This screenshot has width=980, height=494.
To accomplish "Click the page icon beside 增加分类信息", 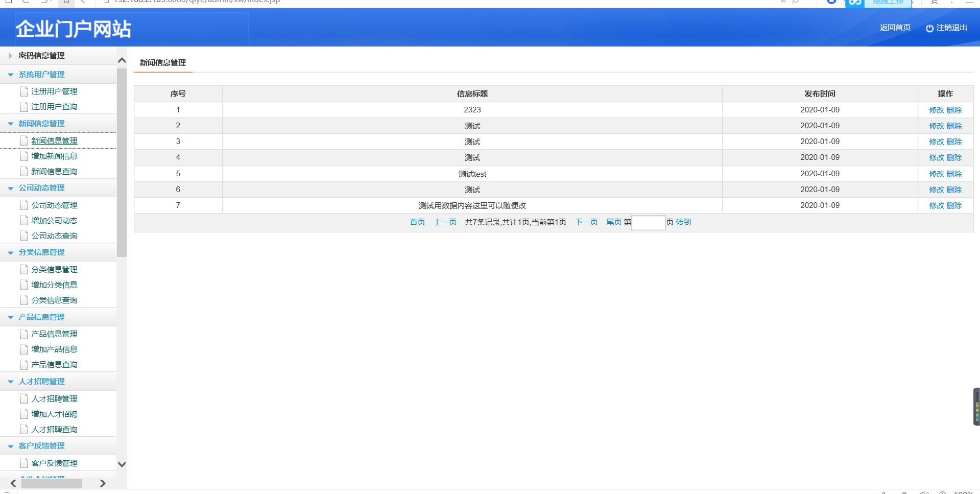I will (x=23, y=285).
